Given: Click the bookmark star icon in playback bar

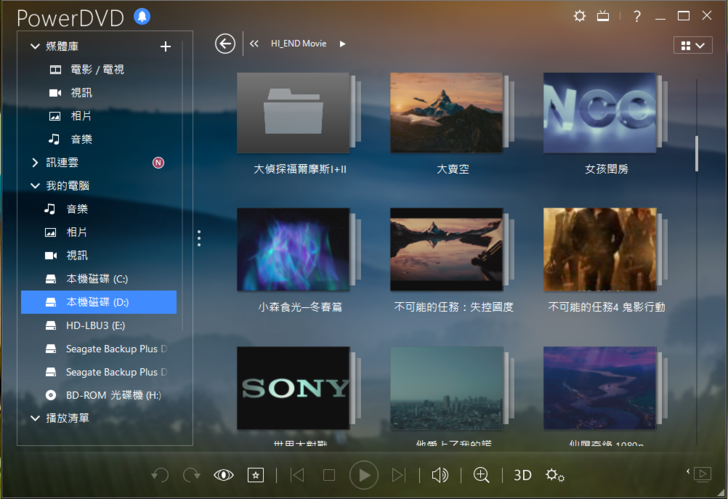Looking at the screenshot, I should 255,475.
